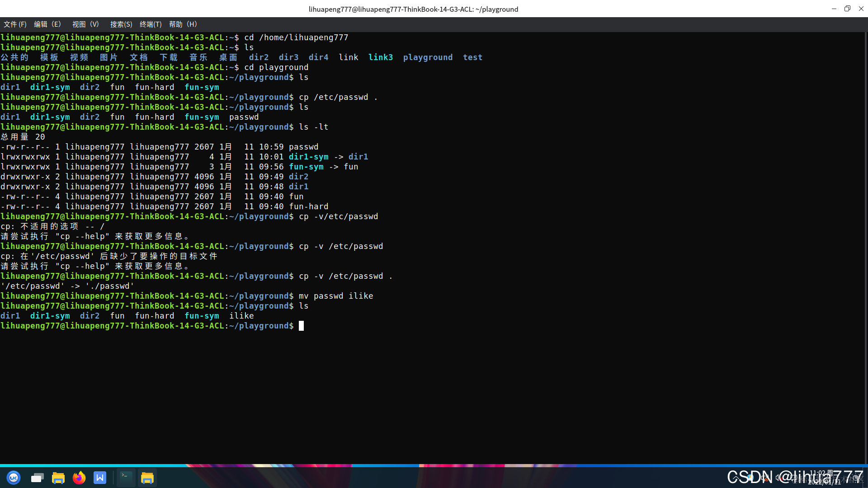Open the 编辑(E) menu
Screen dimensions: 868x488
[x=47, y=24]
